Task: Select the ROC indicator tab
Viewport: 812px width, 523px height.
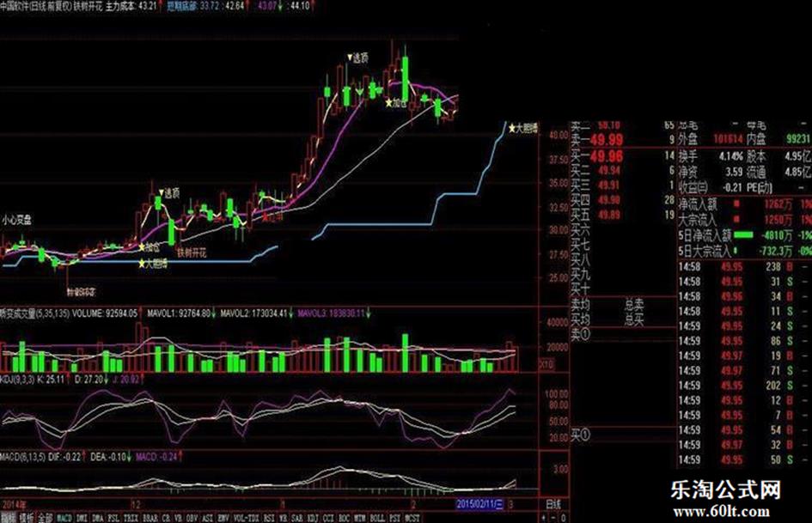Action: pyautogui.click(x=344, y=517)
